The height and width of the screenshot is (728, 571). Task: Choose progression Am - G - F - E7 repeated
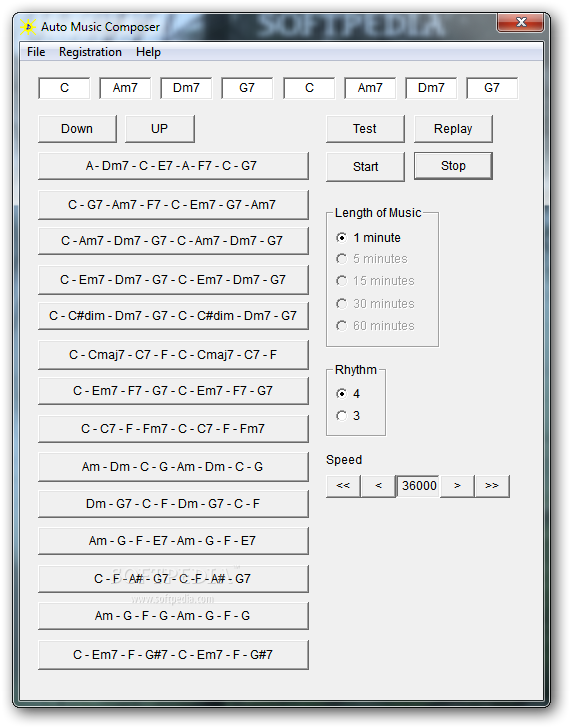click(x=173, y=541)
